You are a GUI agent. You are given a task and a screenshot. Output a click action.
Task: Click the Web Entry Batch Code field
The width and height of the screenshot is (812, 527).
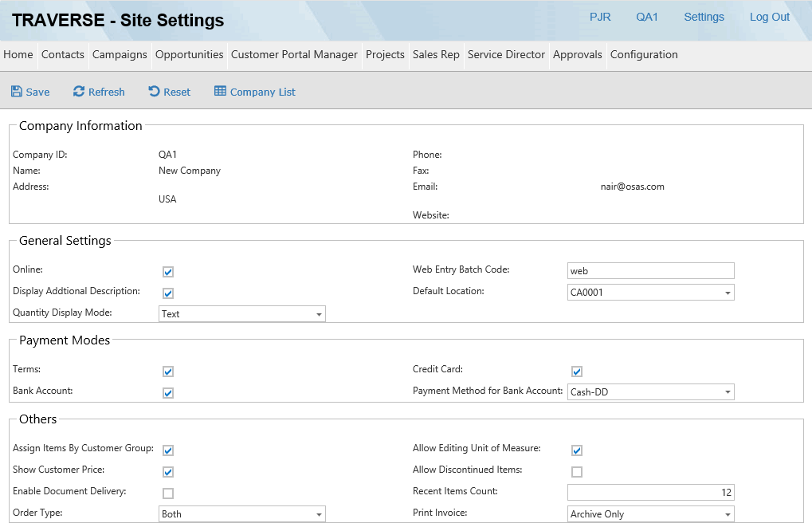click(650, 271)
